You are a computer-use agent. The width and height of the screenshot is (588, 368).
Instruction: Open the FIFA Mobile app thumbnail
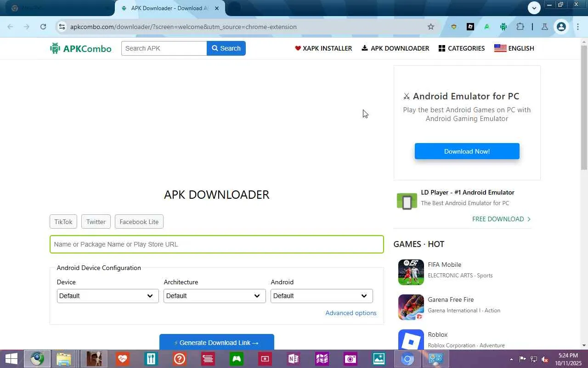(411, 272)
